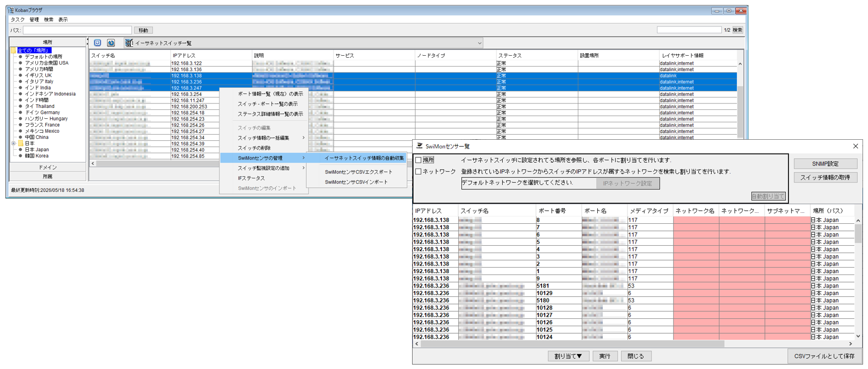
Task: Click the CSVファイルとして保存 button
Action: [x=824, y=356]
